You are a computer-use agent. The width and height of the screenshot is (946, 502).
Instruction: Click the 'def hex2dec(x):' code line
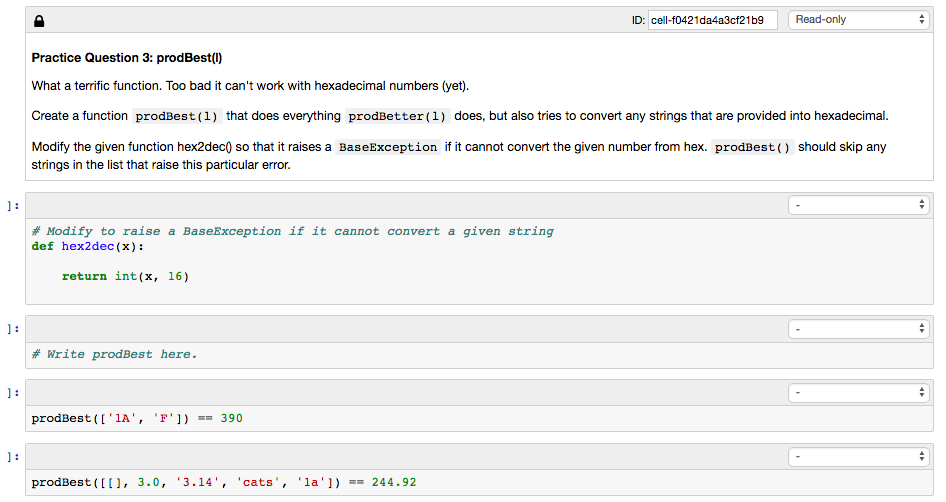pos(87,247)
